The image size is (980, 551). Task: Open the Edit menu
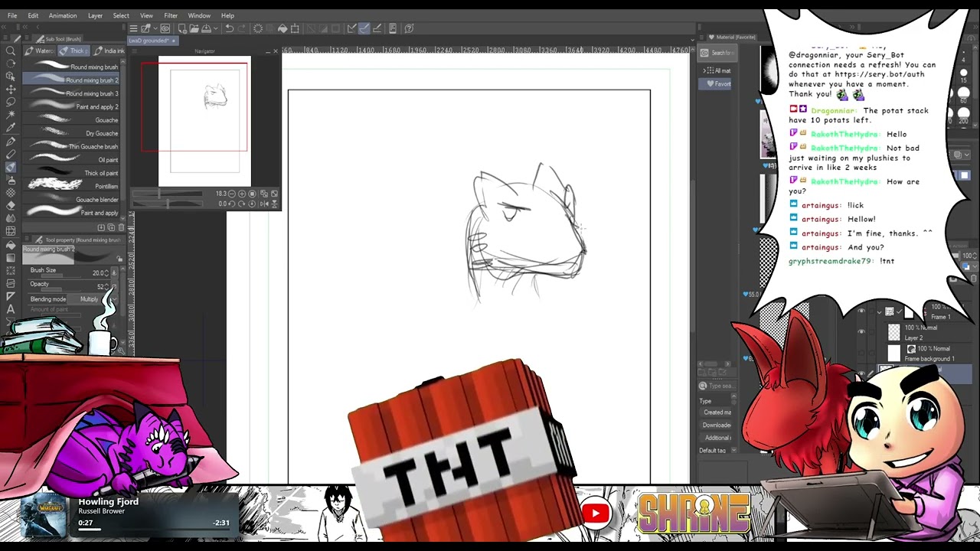(33, 15)
